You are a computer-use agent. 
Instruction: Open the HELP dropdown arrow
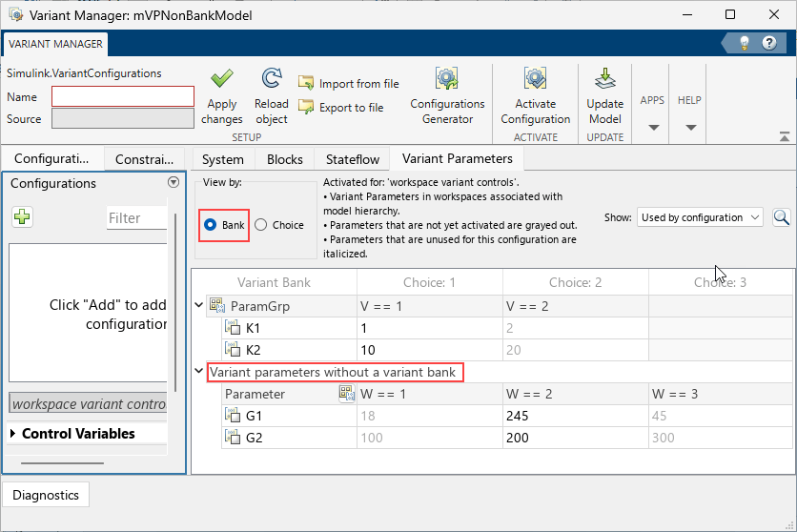pyautogui.click(x=690, y=128)
